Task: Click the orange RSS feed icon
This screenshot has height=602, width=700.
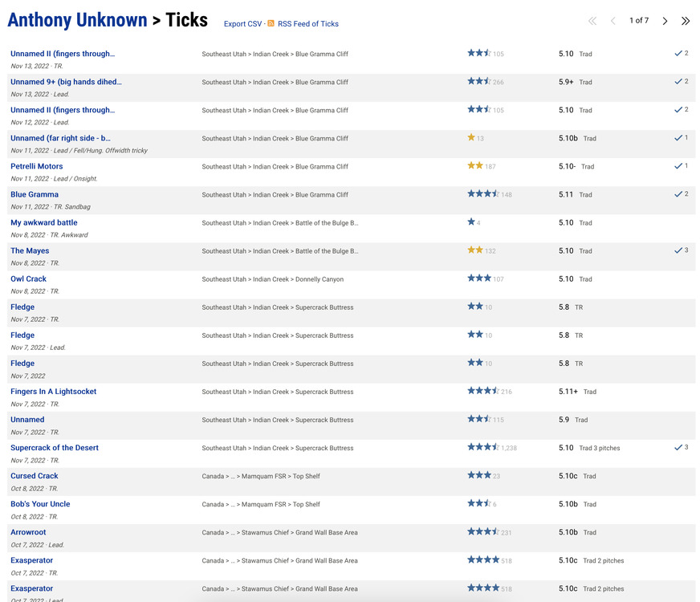Action: pos(271,24)
